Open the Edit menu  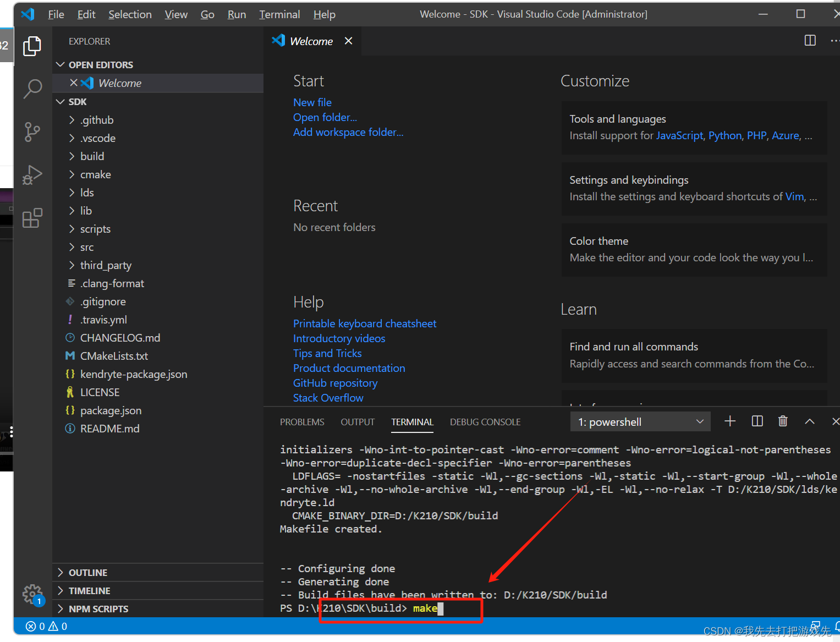coord(86,14)
